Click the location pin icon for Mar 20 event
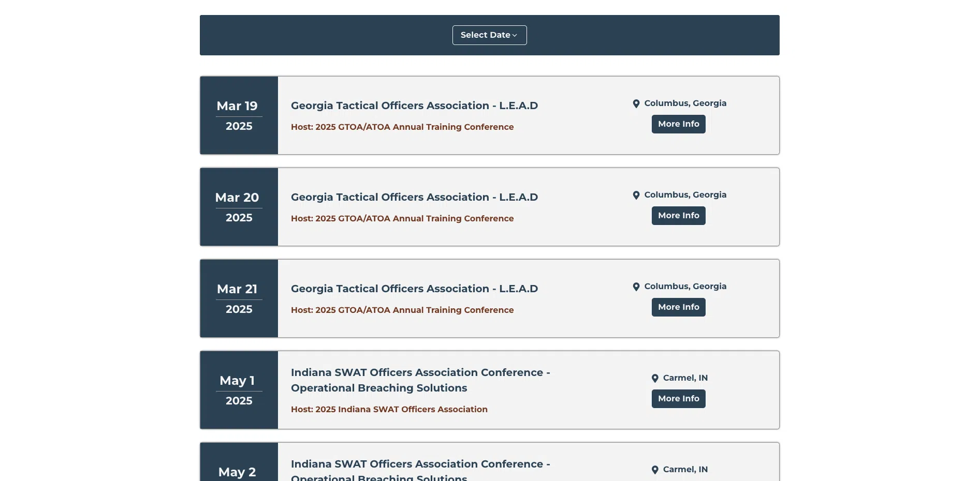Screen dimensions: 980x481 (636, 195)
